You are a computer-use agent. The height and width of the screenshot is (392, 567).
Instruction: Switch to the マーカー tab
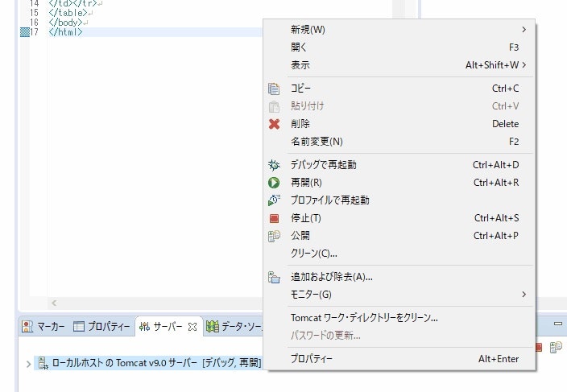tap(43, 327)
